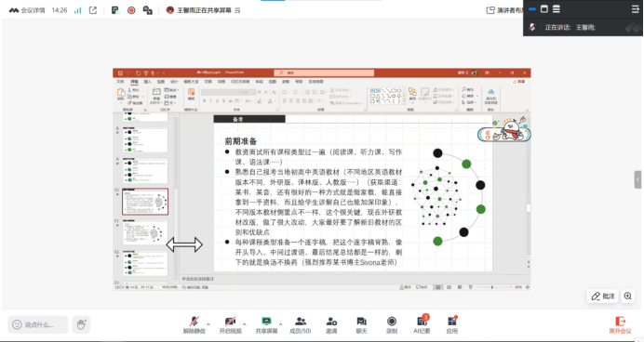Open the 批注 annotation tool
The image size is (644, 342).
tap(603, 296)
